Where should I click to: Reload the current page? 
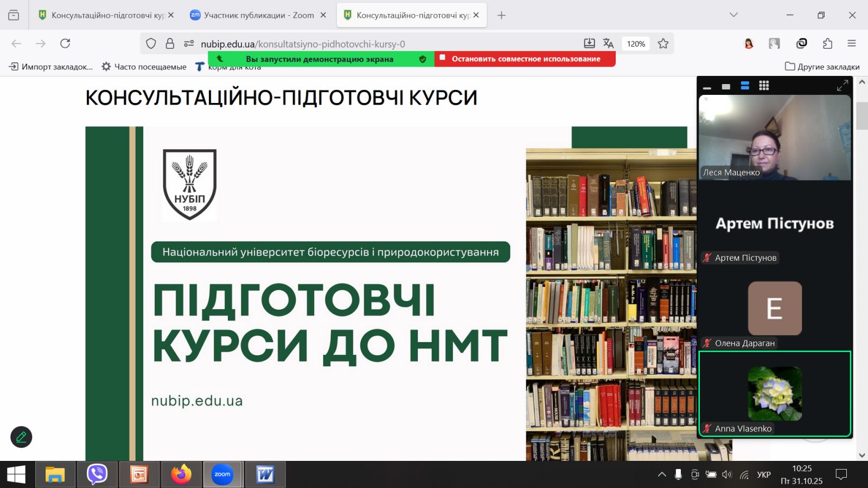pos(65,43)
